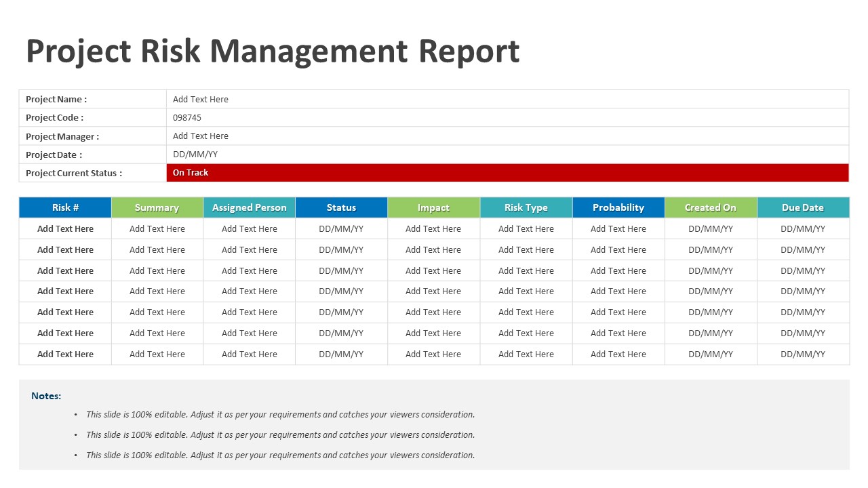Select the red On Track status cell
Viewport: 868px width, 488px height.
click(x=507, y=173)
